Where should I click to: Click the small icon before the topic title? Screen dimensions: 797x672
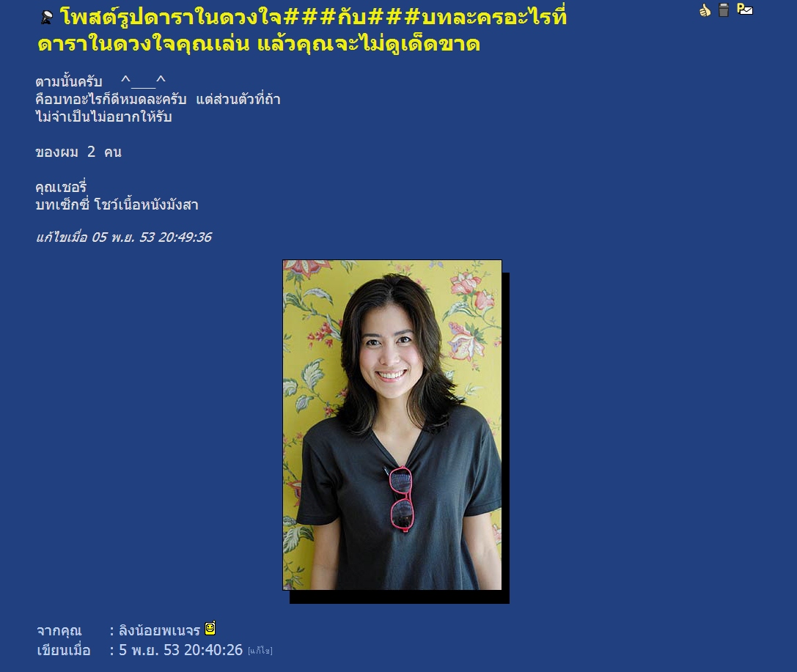tap(47, 18)
